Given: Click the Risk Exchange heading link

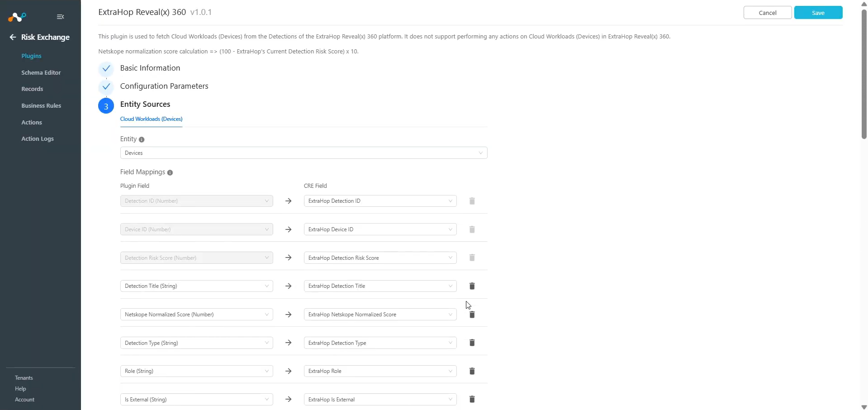Looking at the screenshot, I should click(45, 37).
